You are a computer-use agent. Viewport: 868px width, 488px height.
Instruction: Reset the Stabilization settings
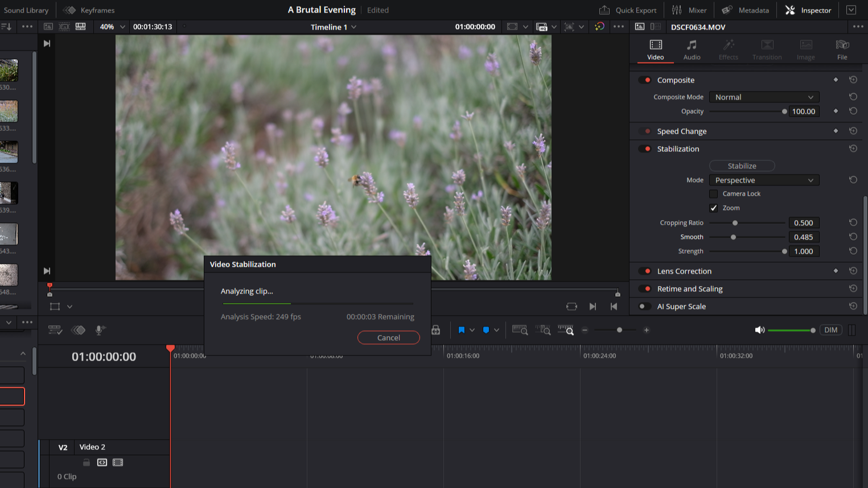coord(853,148)
